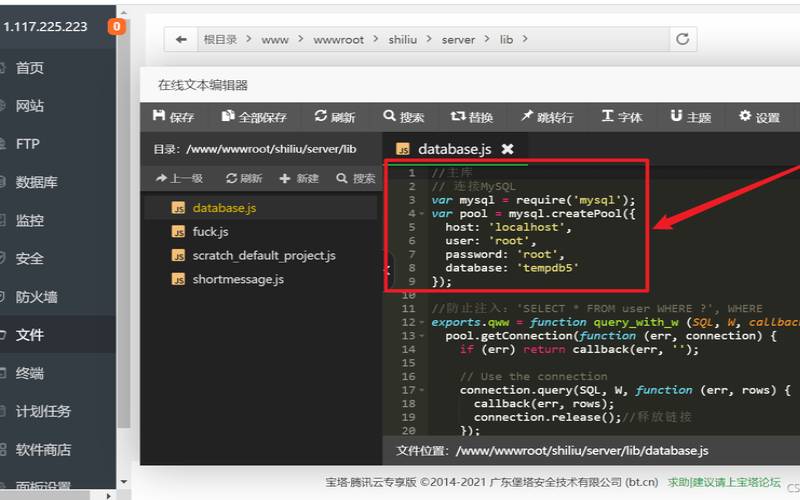Click server in breadcrumb path
The height and width of the screenshot is (500, 800).
point(458,40)
